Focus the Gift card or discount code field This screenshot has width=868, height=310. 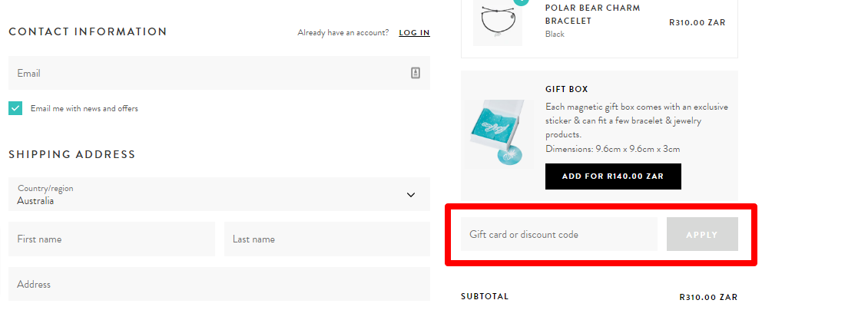(558, 234)
